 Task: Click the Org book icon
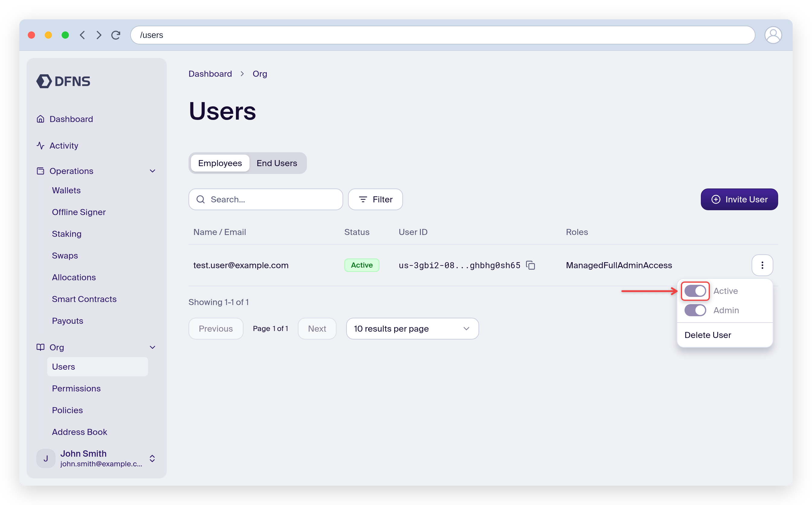[x=40, y=347]
